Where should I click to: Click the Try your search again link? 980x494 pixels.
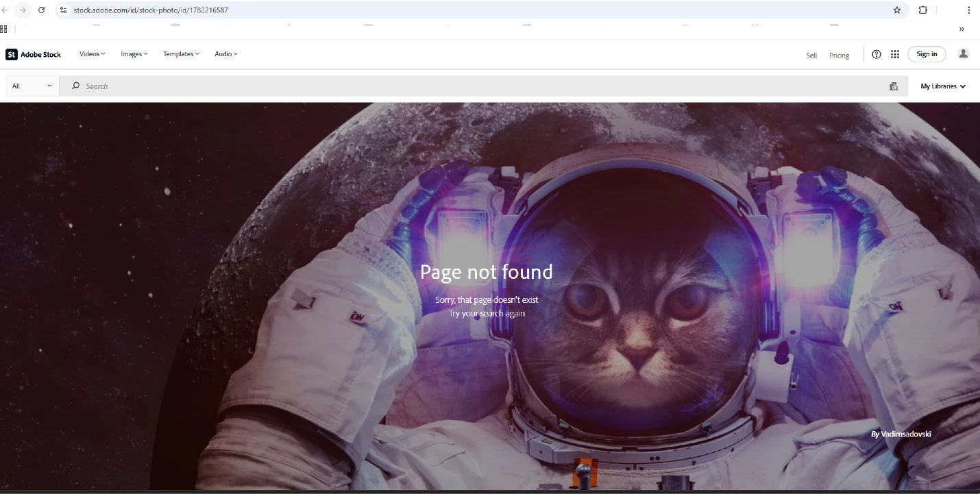(487, 313)
